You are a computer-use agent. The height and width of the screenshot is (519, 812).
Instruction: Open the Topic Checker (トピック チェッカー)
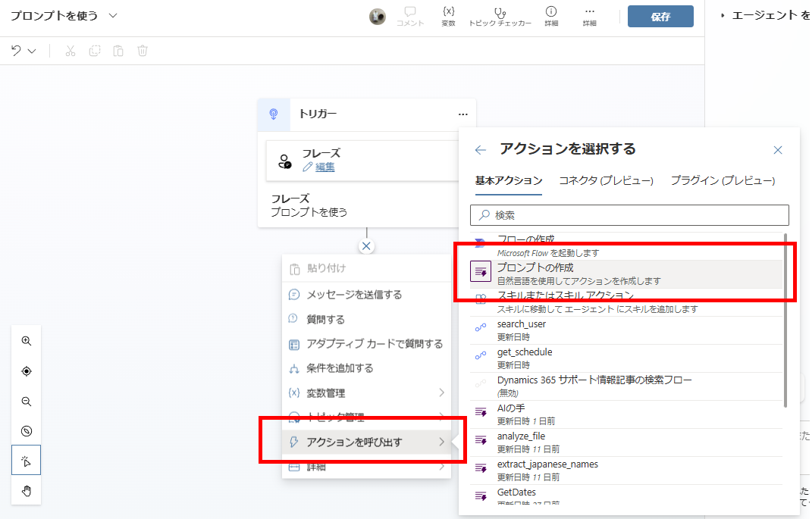pyautogui.click(x=499, y=16)
